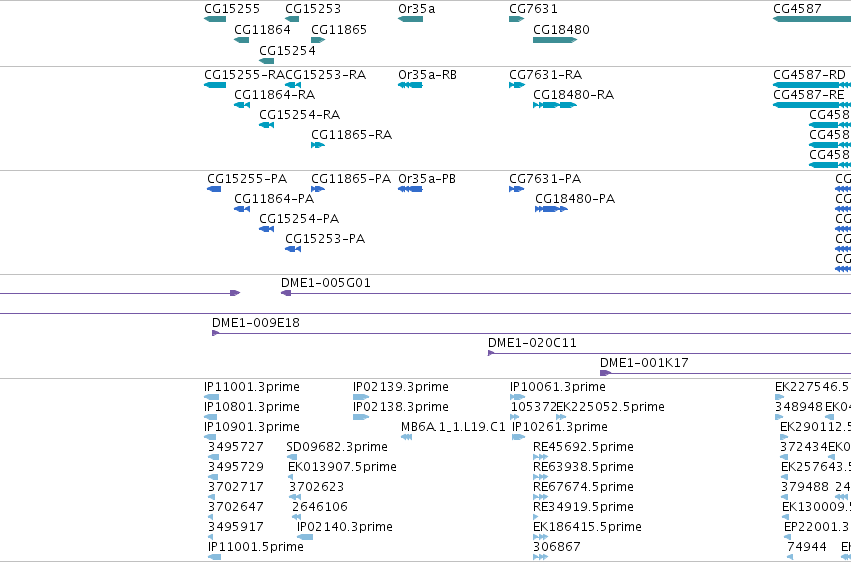Select the EK013907.5prime EST label
Screen dimensions: 851x562
(x=342, y=467)
